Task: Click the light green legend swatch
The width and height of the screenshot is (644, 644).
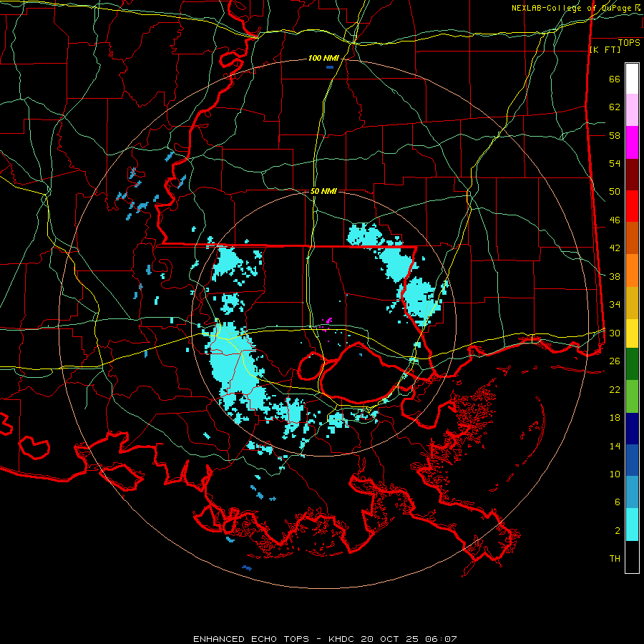Action: [632, 396]
